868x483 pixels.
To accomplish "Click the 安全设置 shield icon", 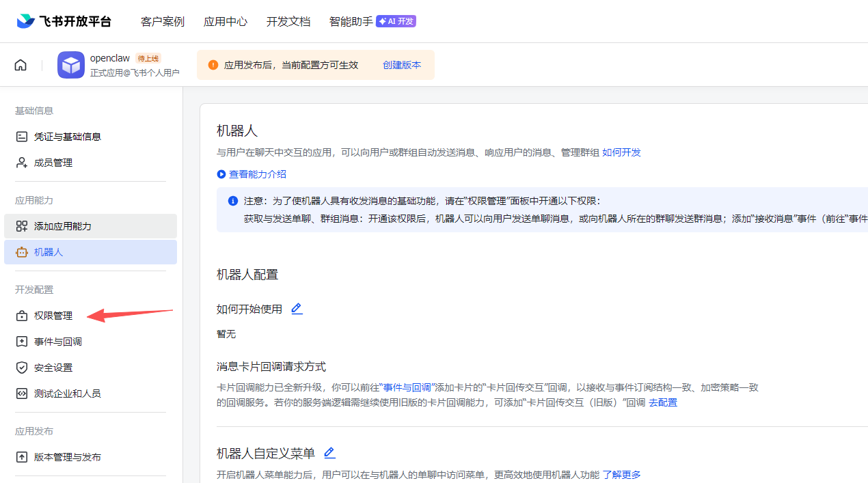I will point(22,368).
